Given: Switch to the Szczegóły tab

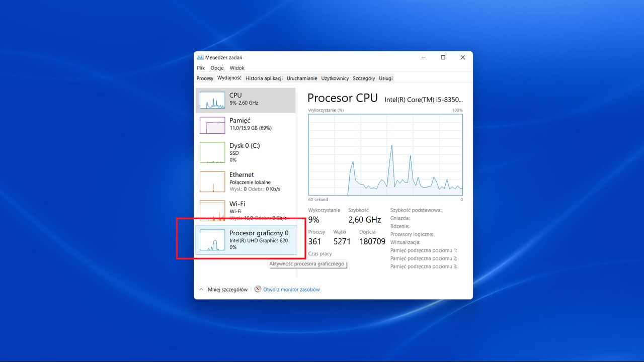Looking at the screenshot, I should pos(364,78).
